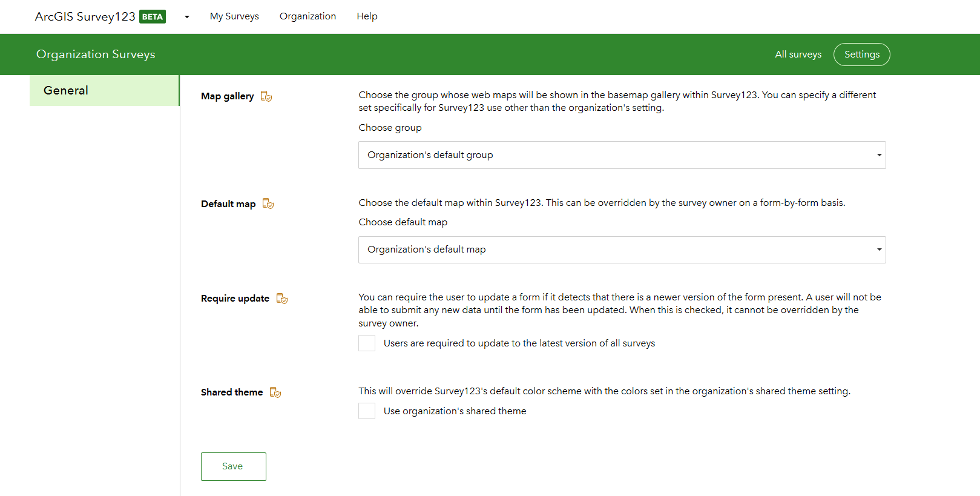This screenshot has width=980, height=496.
Task: Click the Settings button
Action: click(862, 55)
